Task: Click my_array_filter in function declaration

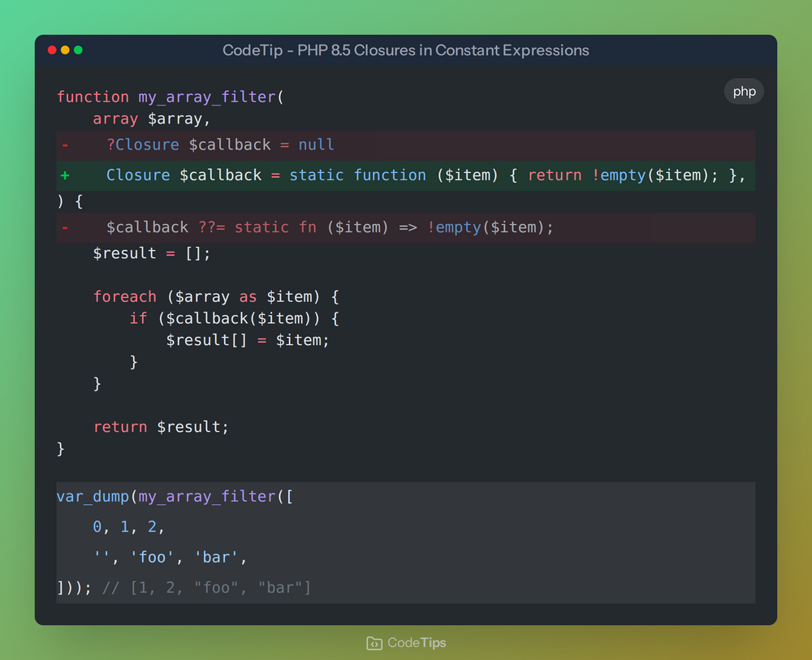Action: (206, 97)
